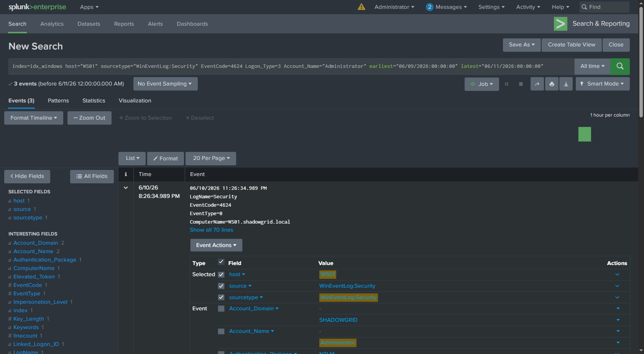
Task: Open the All Fields dialog
Action: click(92, 176)
